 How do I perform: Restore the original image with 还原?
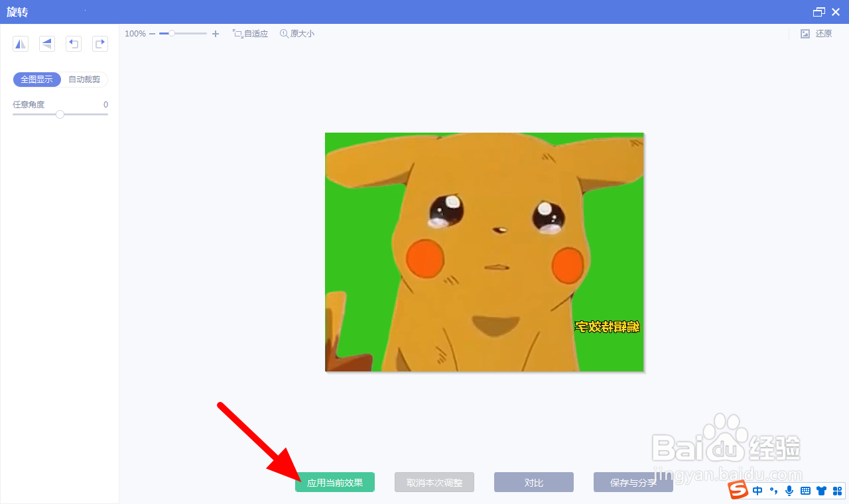click(816, 33)
